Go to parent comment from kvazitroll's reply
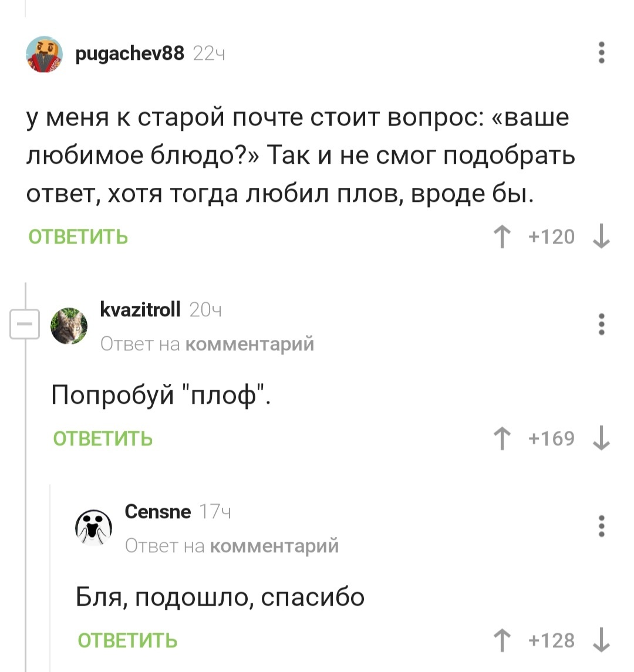 coord(249,344)
